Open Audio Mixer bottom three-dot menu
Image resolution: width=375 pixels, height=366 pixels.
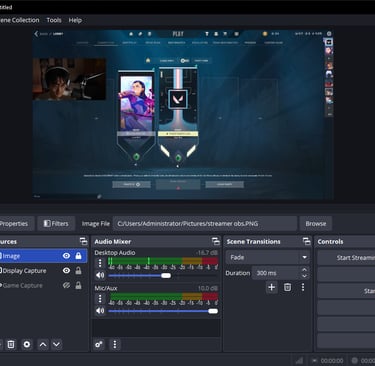tap(115, 344)
